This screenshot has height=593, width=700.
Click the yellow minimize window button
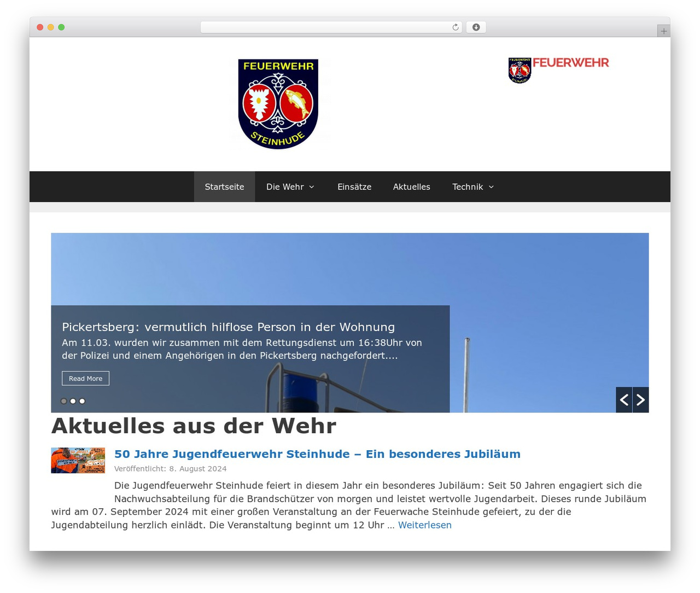(51, 27)
